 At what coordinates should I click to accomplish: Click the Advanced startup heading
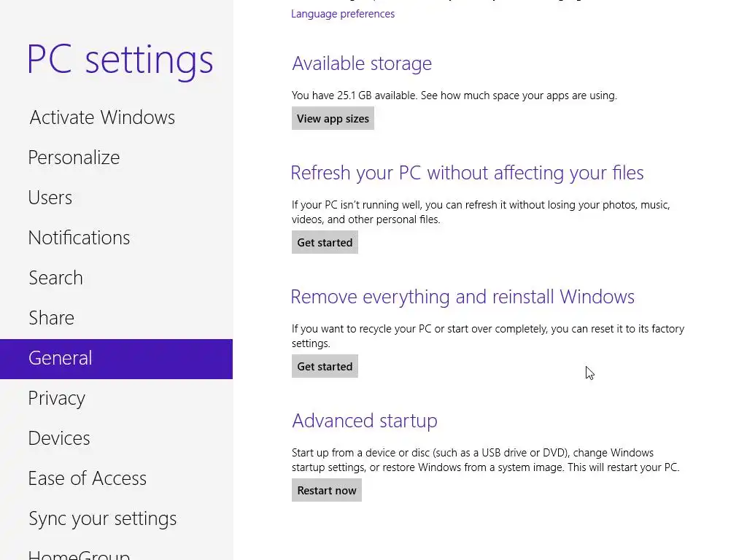[x=365, y=421]
